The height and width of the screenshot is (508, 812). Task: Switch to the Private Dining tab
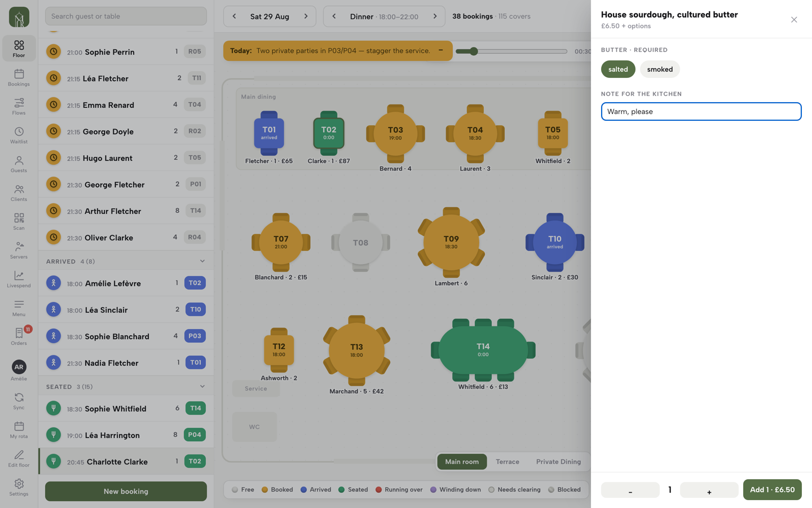coord(558,462)
